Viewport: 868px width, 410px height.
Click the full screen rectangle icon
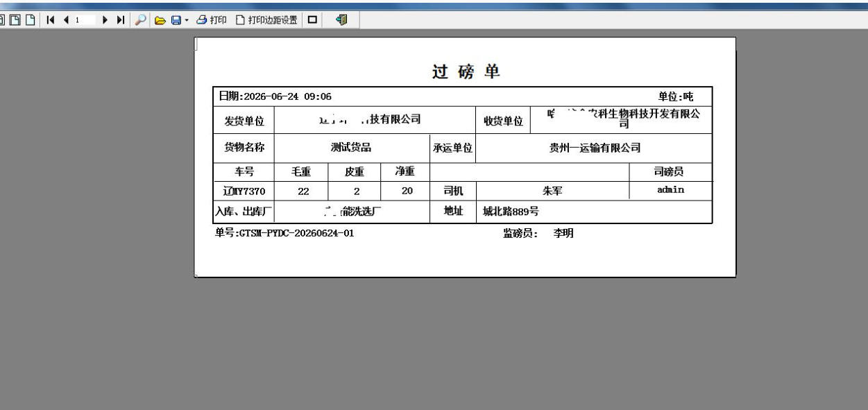tap(312, 21)
